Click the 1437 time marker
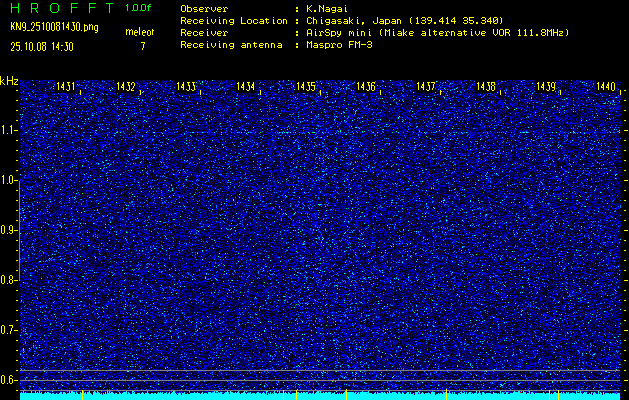Viewport: 629px width, 400px height. click(426, 87)
